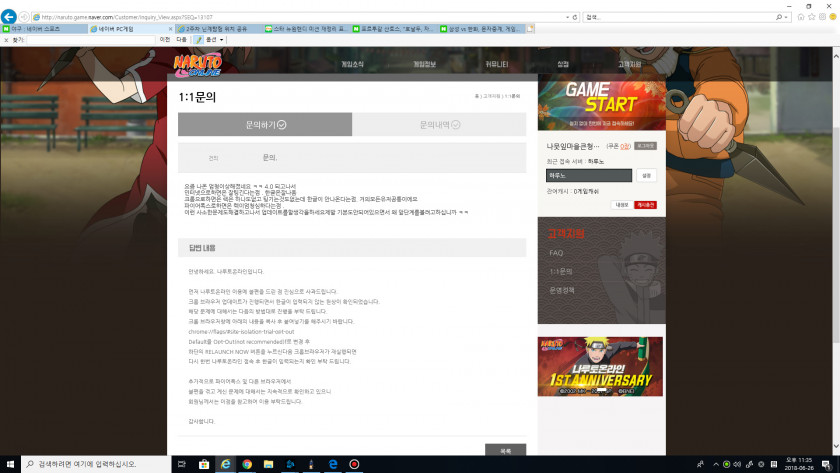Open Chrome from the taskbar
This screenshot has width=840, height=473.
(x=246, y=464)
